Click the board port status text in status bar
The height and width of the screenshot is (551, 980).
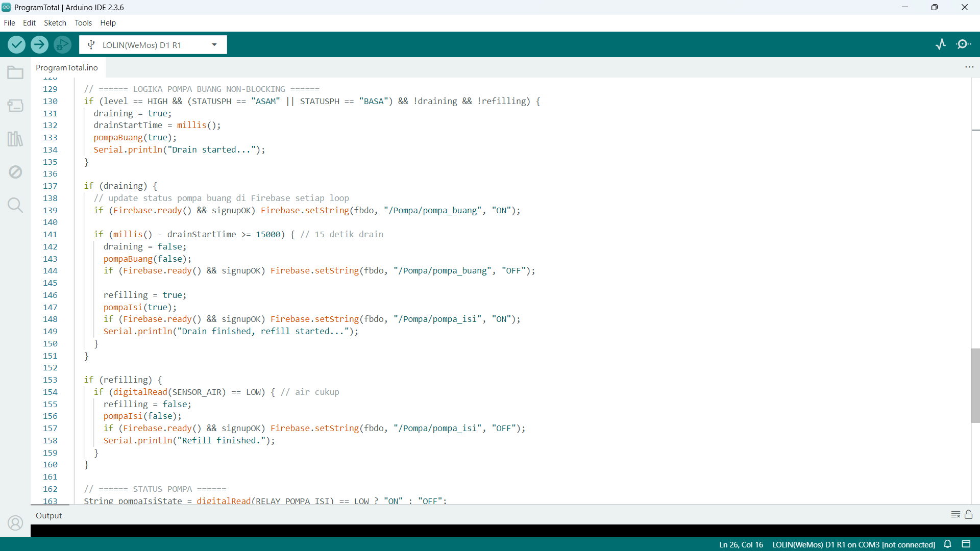click(853, 544)
